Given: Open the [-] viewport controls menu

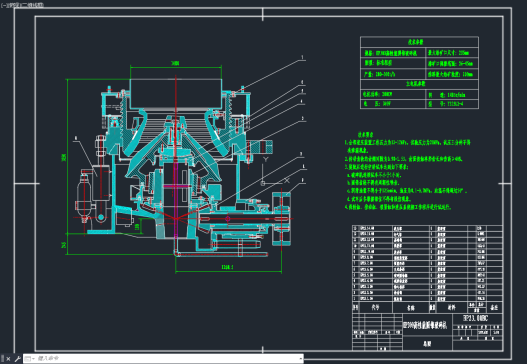Looking at the screenshot, I should [3, 5].
